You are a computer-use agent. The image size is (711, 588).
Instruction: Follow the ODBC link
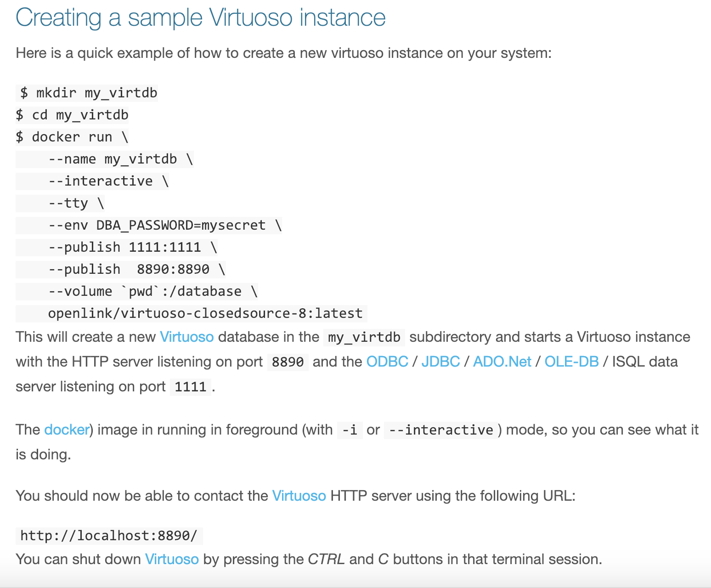pos(387,362)
